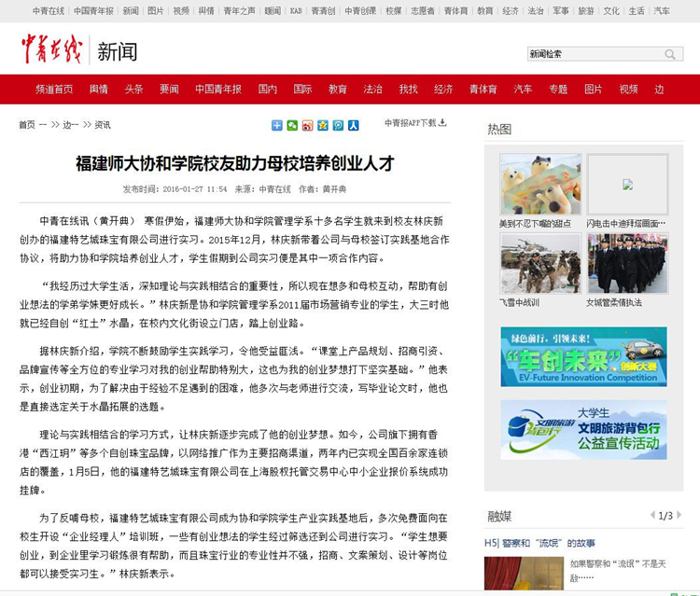Viewport: 700px width, 596px height.
Task: Click the download arrow icon beside 中青报APP下载
Action: pos(442,123)
